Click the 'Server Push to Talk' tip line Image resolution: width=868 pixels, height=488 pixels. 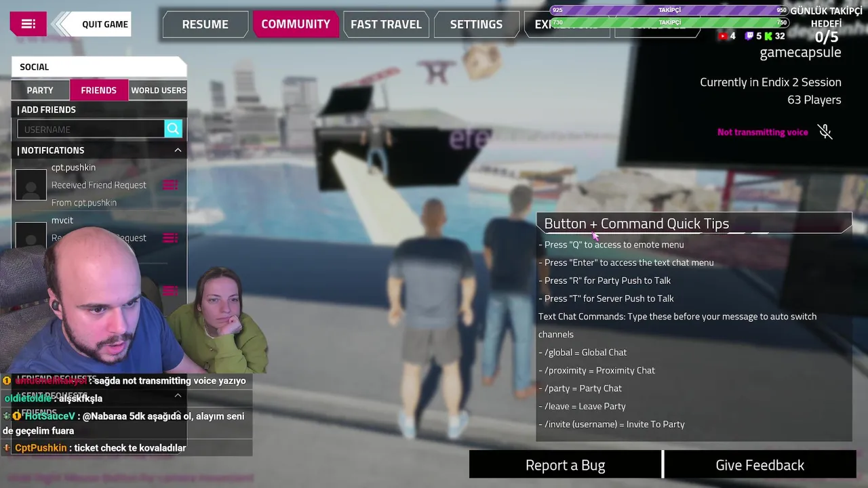coord(606,298)
